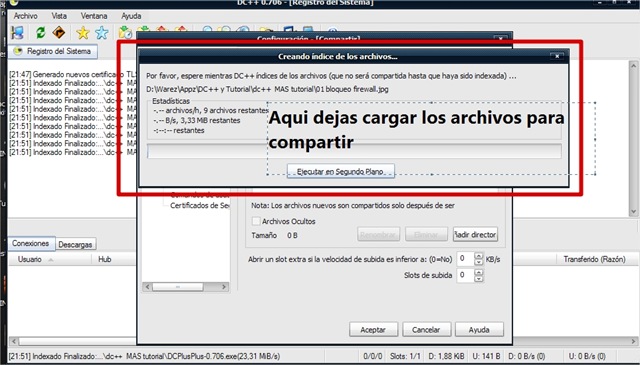Screen dimensions: 640x365
Task: Click Ejecutar en Segundo Plano button
Action: (340, 171)
